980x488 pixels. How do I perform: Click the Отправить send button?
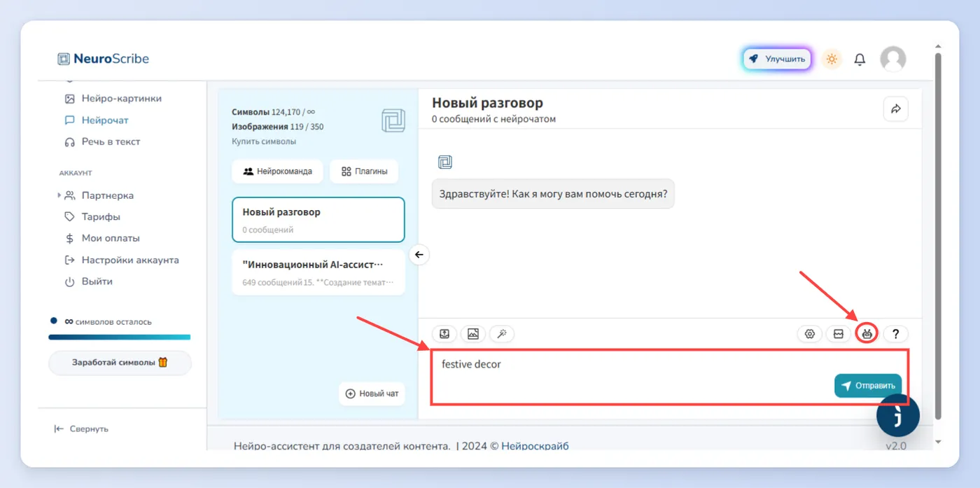point(868,385)
